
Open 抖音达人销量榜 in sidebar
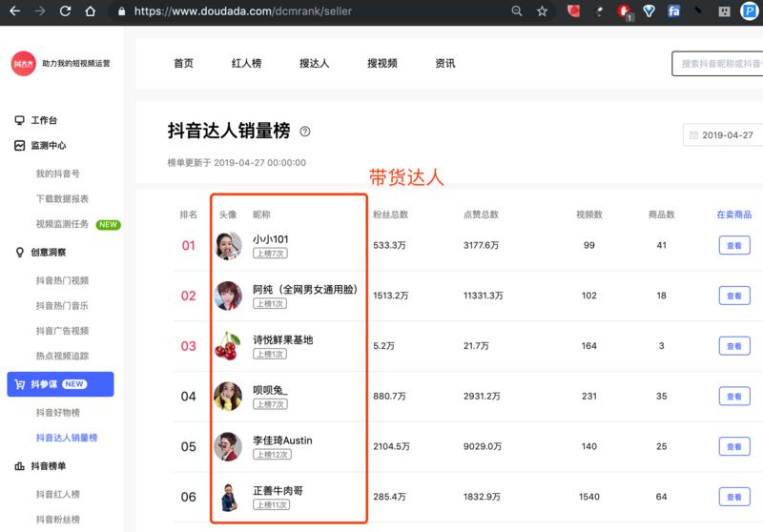[67, 438]
